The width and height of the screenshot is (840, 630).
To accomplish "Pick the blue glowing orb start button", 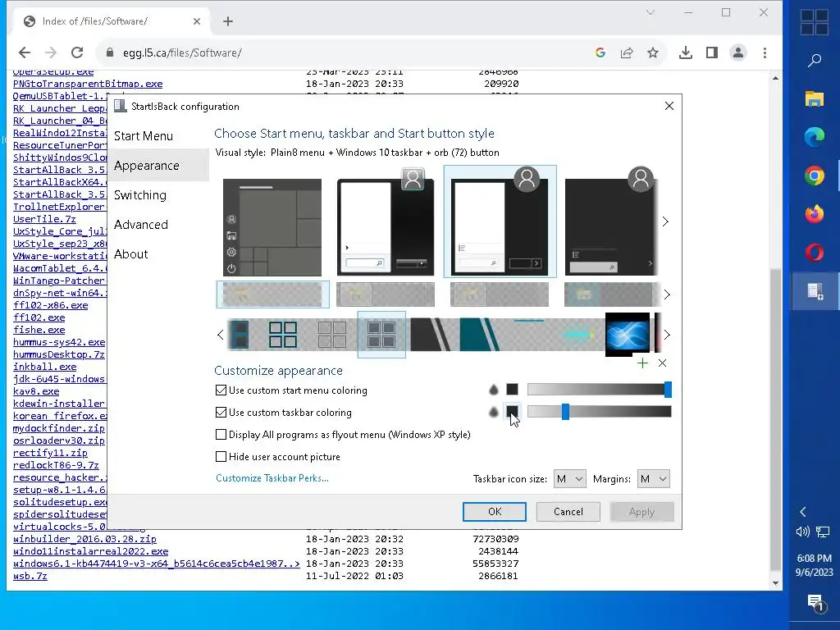I will click(628, 335).
